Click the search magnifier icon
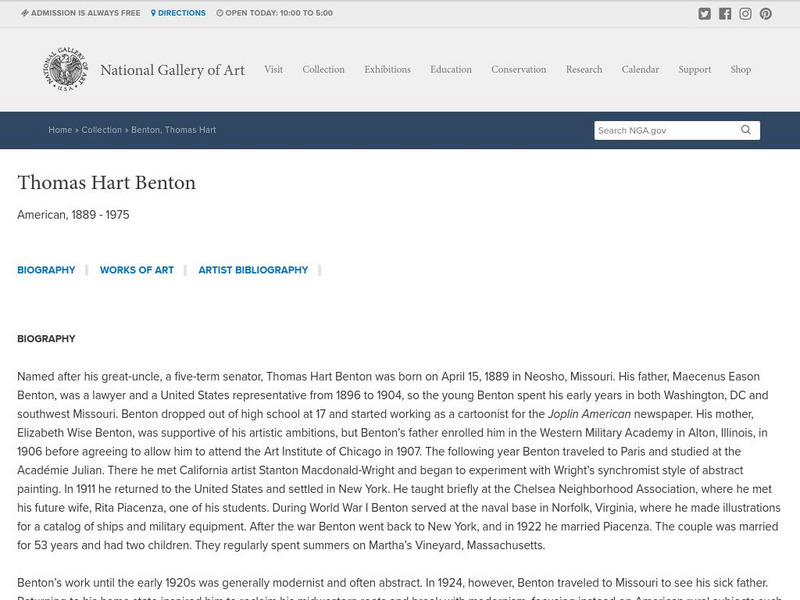 (746, 130)
